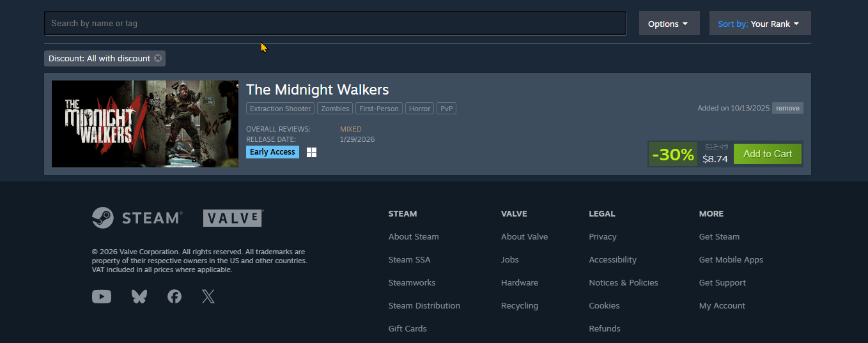Open the Bluesky butterfly icon

pos(139,296)
